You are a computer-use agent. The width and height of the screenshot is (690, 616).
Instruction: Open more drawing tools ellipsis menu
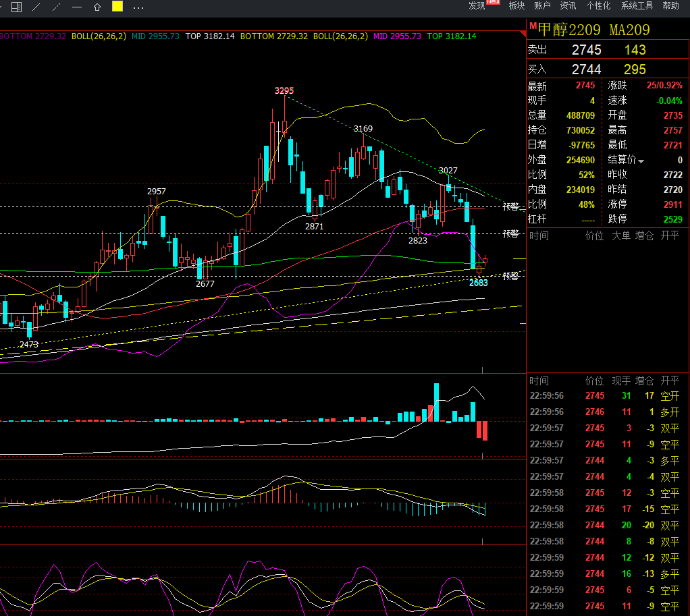(138, 7)
